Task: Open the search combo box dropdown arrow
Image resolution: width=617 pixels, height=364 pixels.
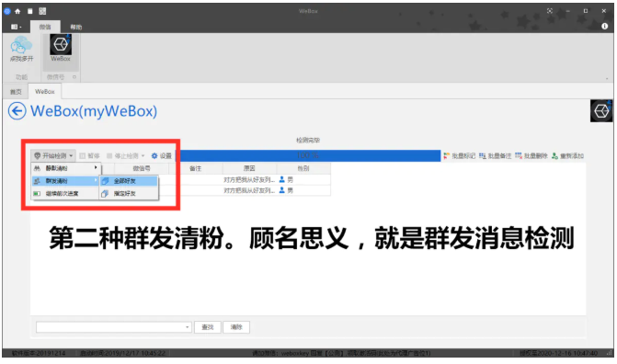Action: [187, 327]
